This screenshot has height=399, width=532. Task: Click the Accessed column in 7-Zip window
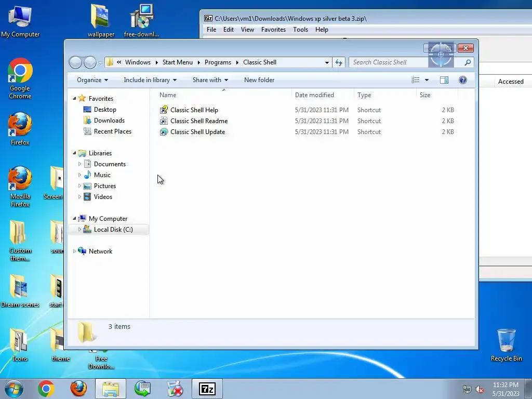tap(511, 82)
